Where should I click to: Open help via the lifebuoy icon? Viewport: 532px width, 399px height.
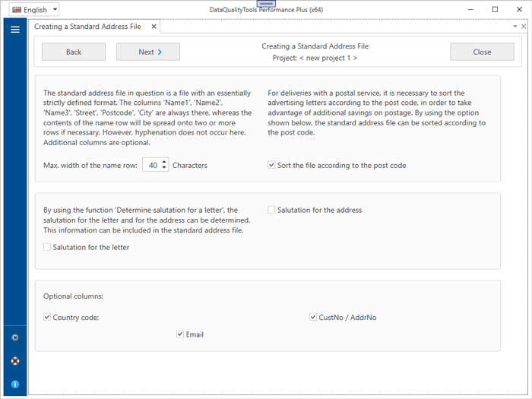coord(15,361)
